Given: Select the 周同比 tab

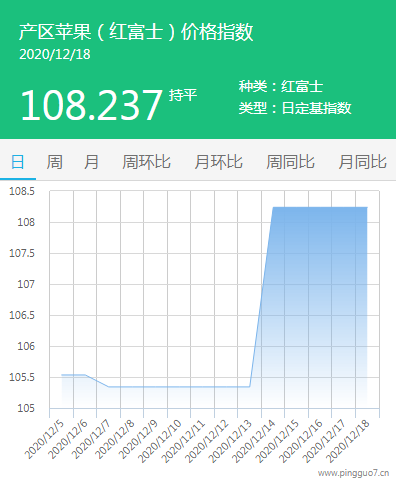Looking at the screenshot, I should 290,162.
